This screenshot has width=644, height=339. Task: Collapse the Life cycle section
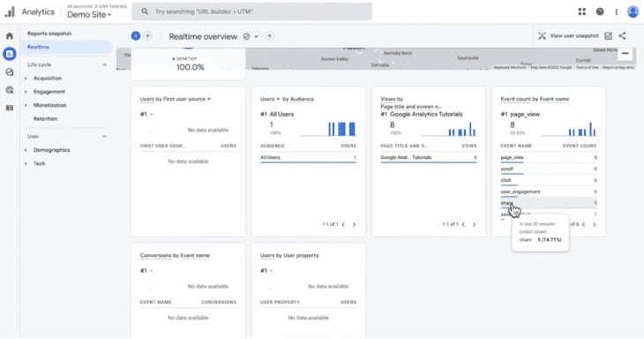click(104, 64)
